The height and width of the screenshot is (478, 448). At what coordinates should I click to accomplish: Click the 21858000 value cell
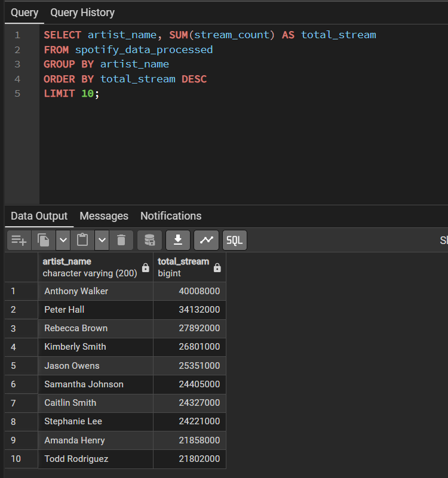[189, 440]
